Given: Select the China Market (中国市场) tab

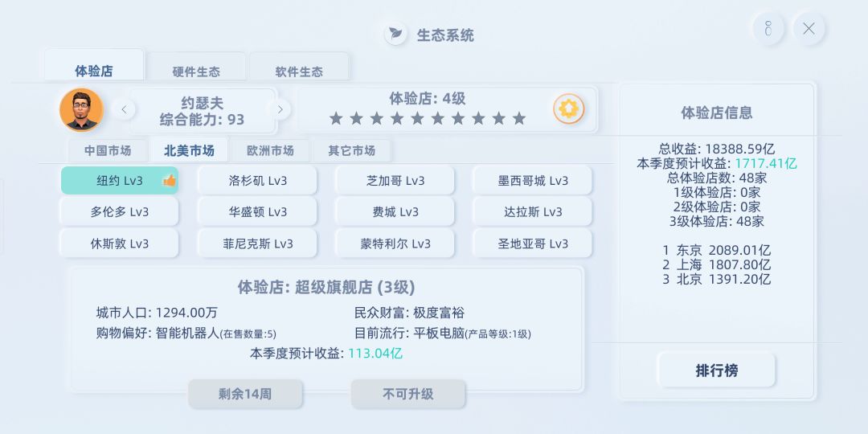Looking at the screenshot, I should click(107, 150).
